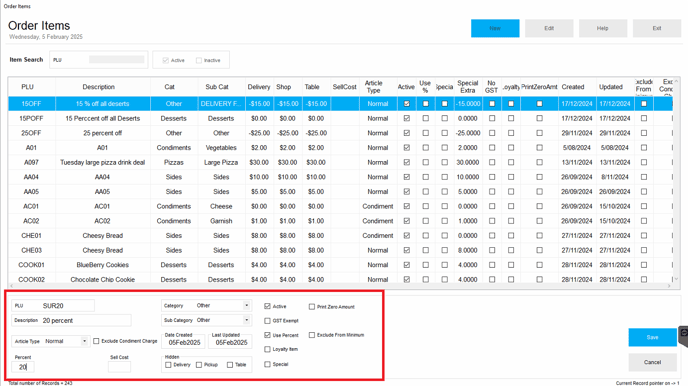Toggle Loyalty checkbox in AA05 row

511,192
